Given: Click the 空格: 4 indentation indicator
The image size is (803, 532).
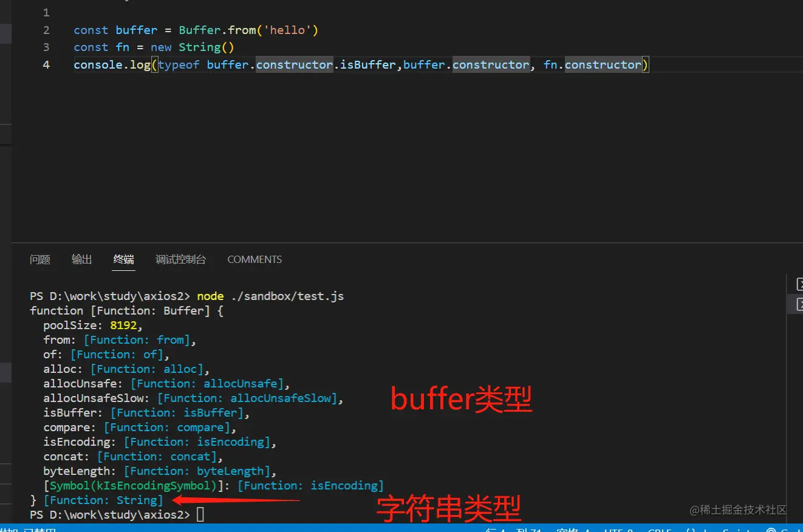Looking at the screenshot, I should coord(574,529).
